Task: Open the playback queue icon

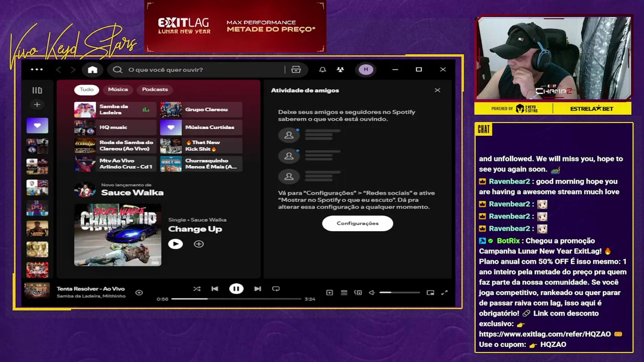Action: click(344, 293)
